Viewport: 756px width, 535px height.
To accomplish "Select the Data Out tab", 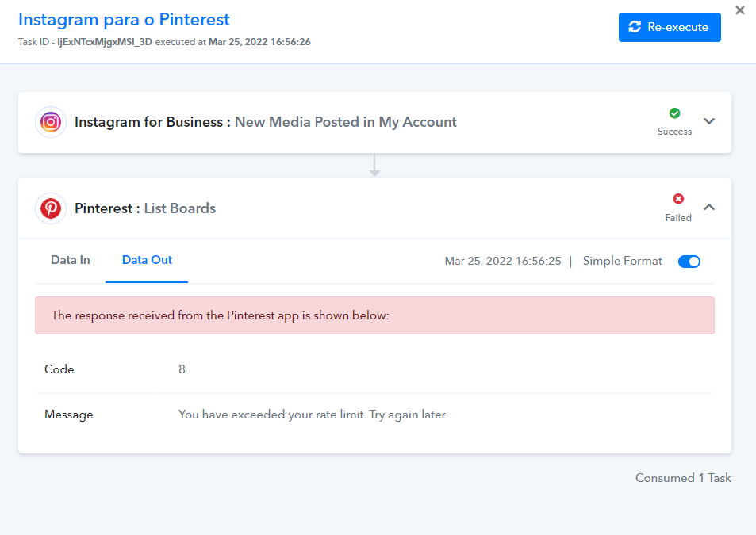I will click(147, 260).
